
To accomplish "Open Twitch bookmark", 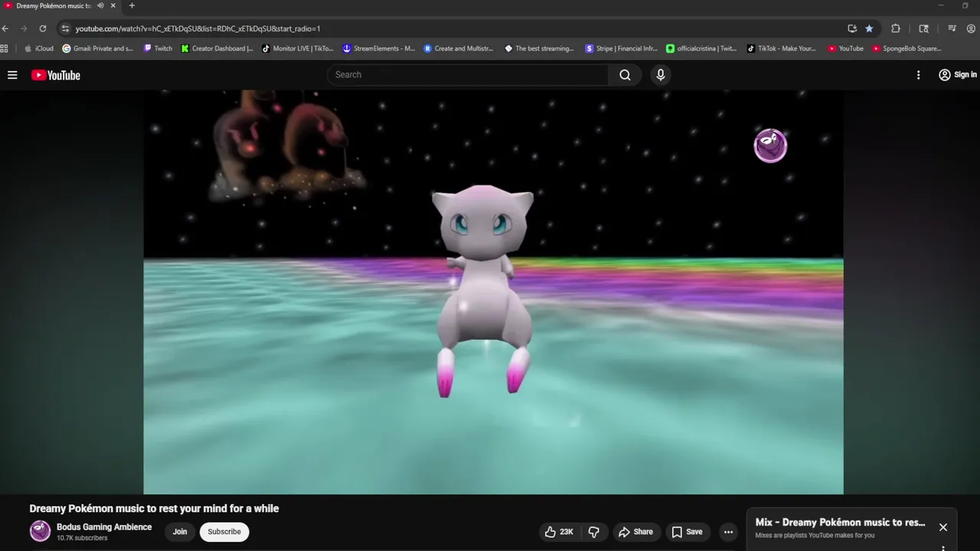I will 158,48.
